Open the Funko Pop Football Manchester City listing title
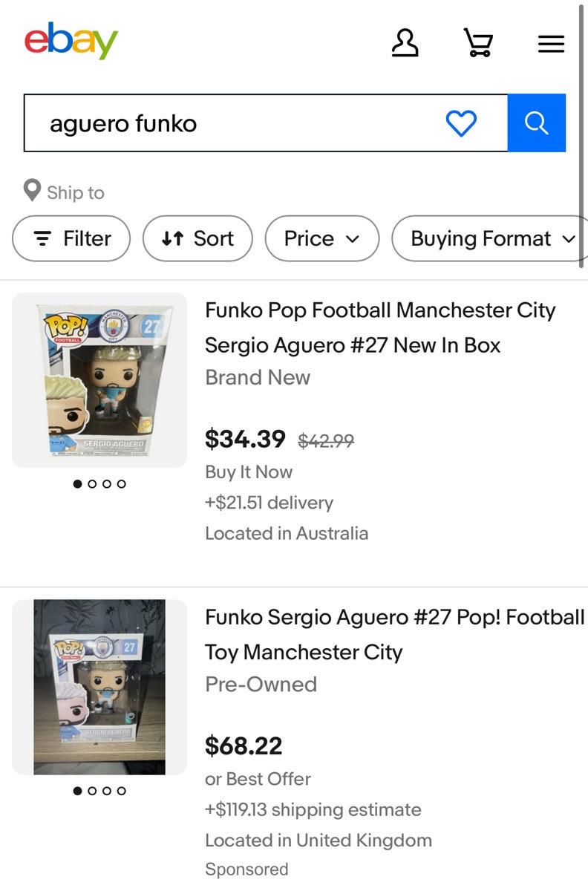The width and height of the screenshot is (588, 891). [380, 327]
